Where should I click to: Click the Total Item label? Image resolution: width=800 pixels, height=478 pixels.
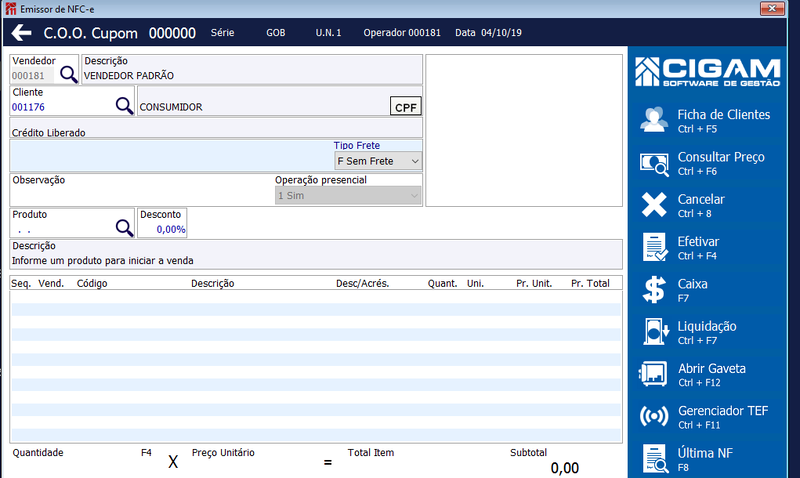click(x=370, y=452)
